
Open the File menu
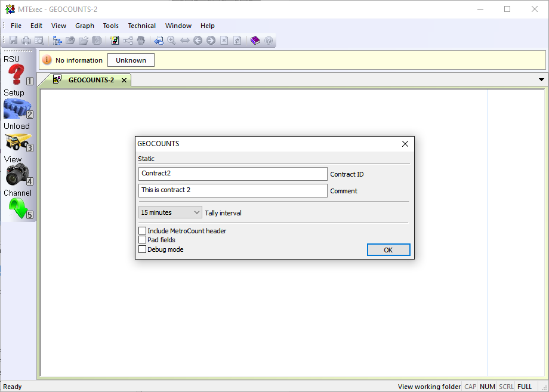pyautogui.click(x=16, y=26)
